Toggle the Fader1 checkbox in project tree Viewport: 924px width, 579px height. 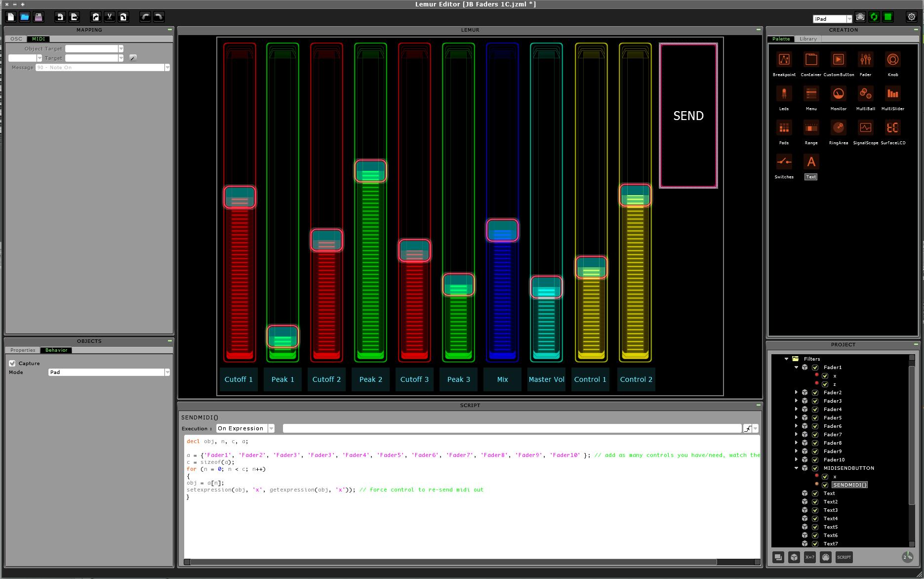(815, 368)
